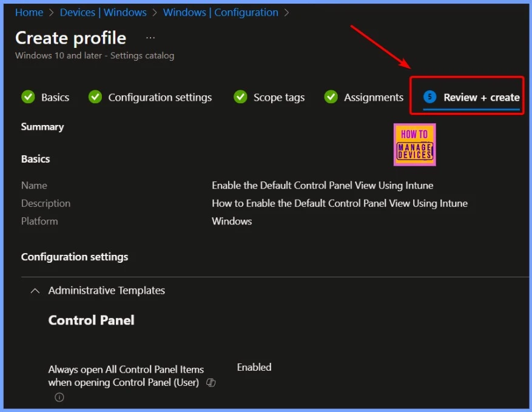Image resolution: width=532 pixels, height=412 pixels.
Task: Select the profile name value text
Action: tap(322, 185)
